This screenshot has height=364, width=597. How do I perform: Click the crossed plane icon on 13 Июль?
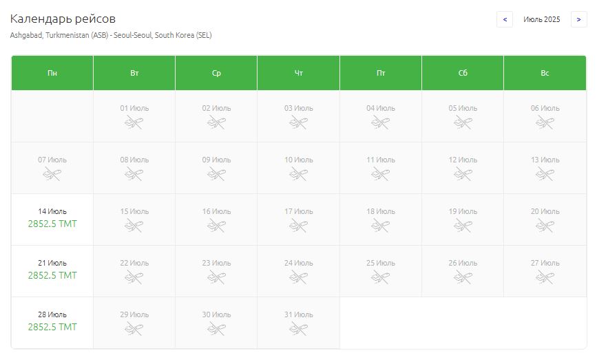(545, 174)
